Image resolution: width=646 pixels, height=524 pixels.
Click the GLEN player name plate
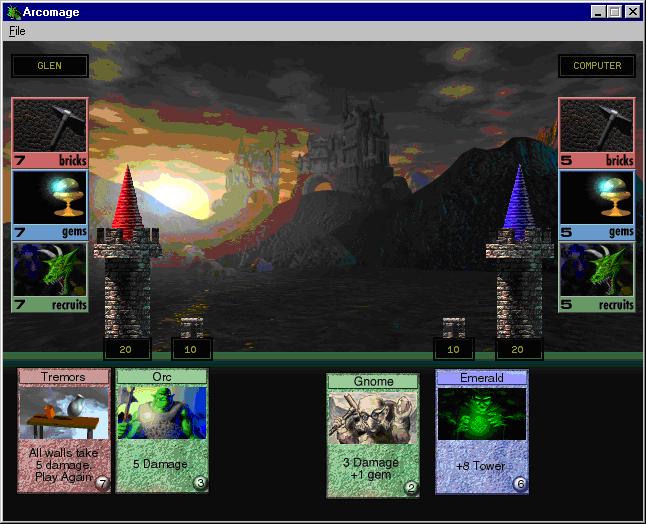[50, 66]
